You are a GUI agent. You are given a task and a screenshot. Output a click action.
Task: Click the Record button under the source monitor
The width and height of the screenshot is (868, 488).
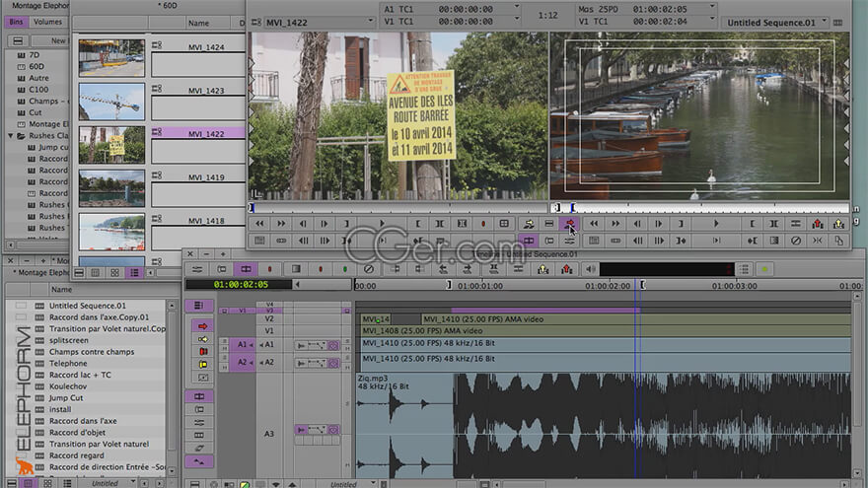483,224
